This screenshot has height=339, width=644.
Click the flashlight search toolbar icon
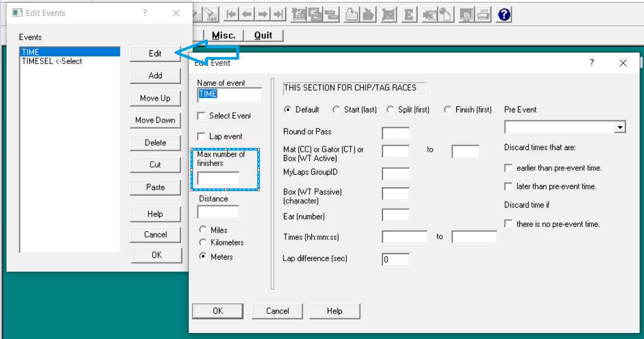[x=211, y=15]
